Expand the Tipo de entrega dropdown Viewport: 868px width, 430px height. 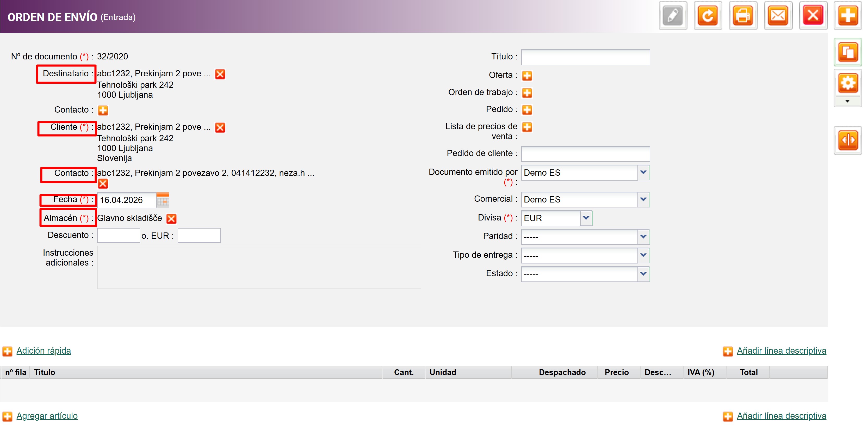(643, 255)
